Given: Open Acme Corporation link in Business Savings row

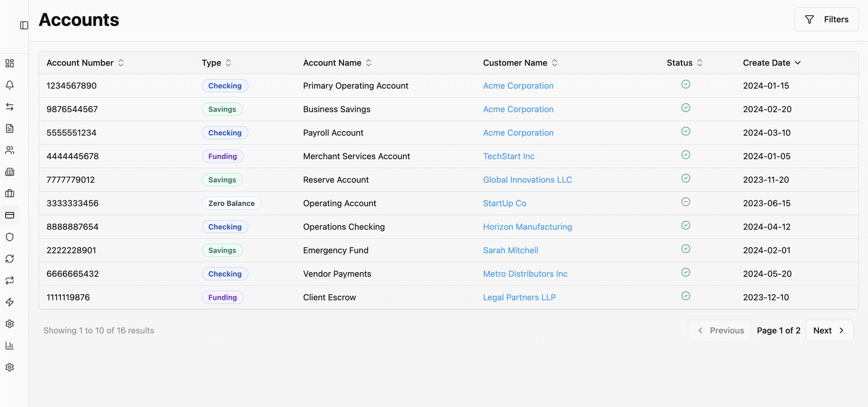Looking at the screenshot, I should [x=518, y=109].
